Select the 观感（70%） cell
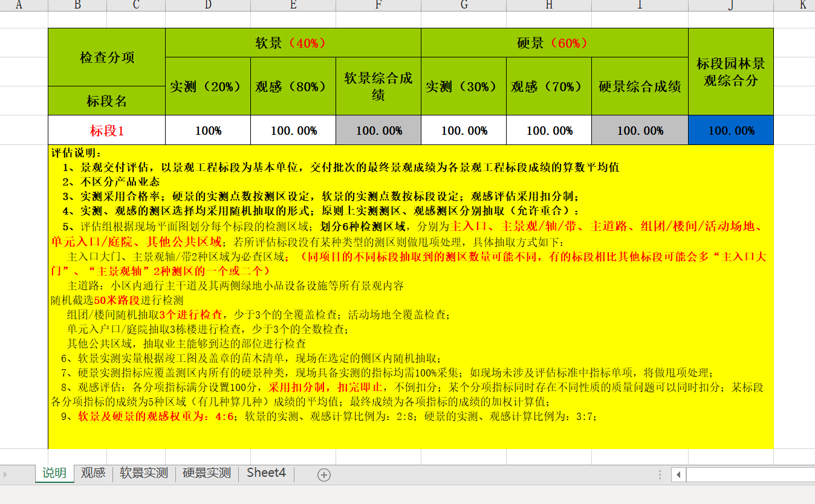 point(549,86)
